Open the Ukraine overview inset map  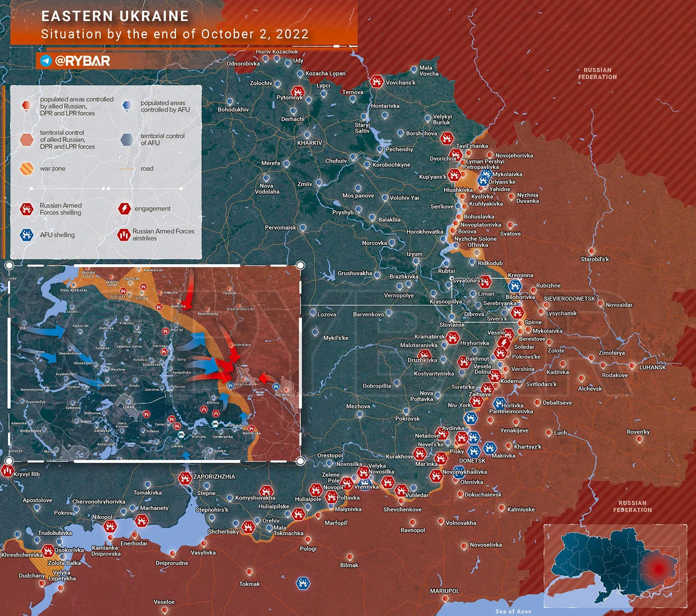(x=615, y=566)
